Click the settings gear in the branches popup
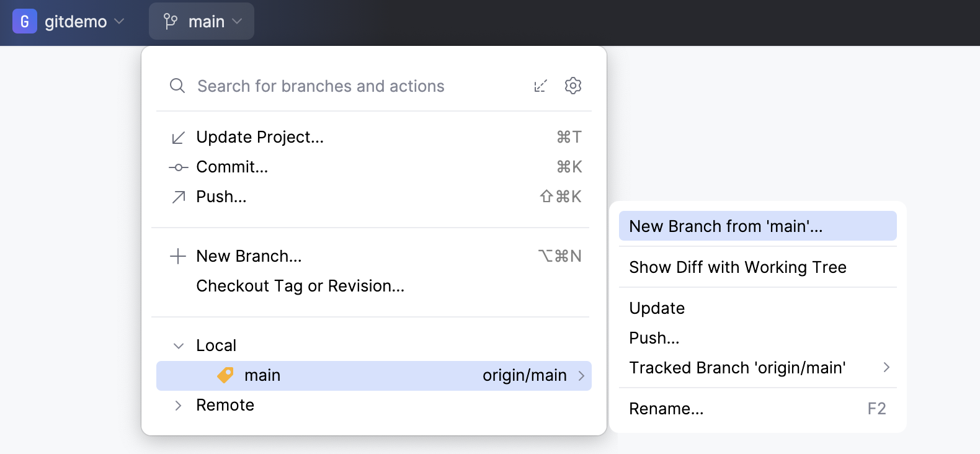Screen dimensions: 980x454 pos(572,86)
